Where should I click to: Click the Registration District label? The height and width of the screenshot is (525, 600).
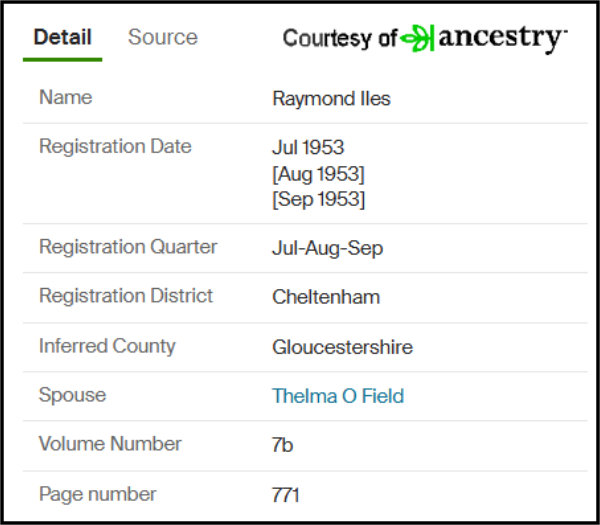pos(126,296)
